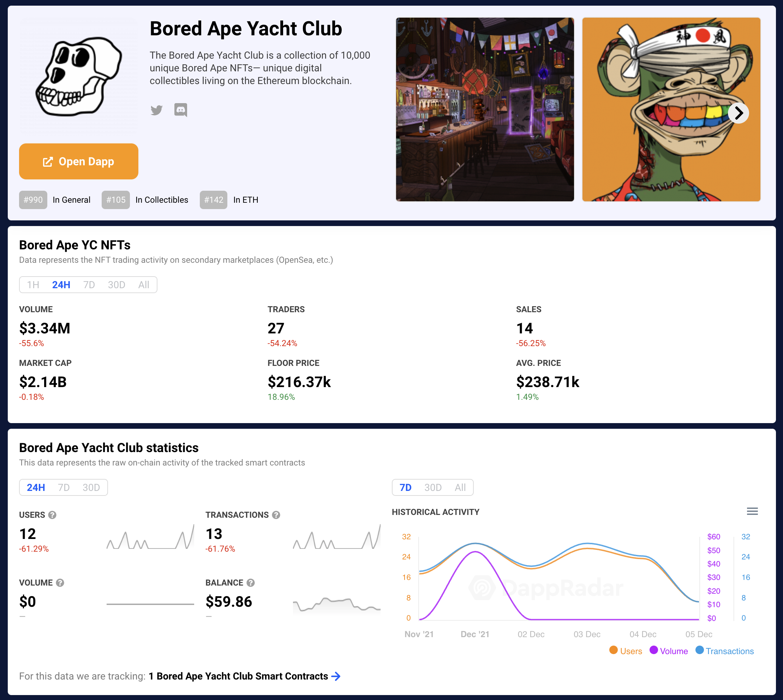Open the ape with rainbow teeth image
The width and height of the screenshot is (783, 700).
coord(671,109)
